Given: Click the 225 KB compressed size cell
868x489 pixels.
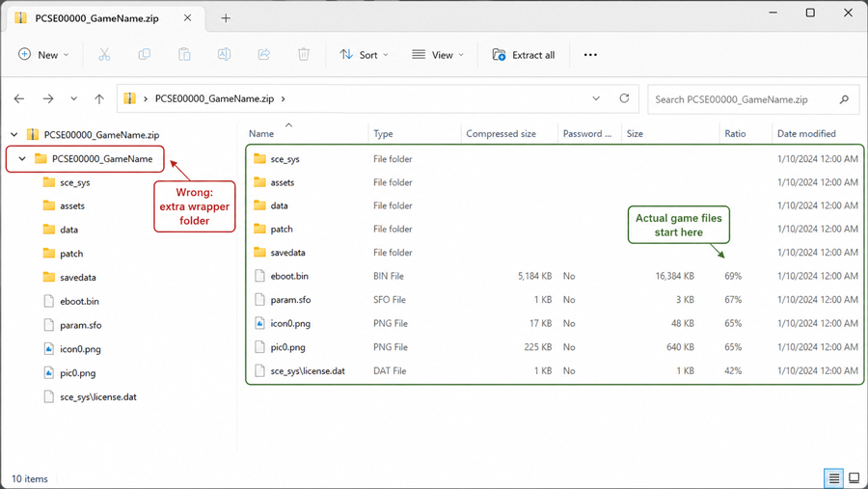Looking at the screenshot, I should 538,347.
